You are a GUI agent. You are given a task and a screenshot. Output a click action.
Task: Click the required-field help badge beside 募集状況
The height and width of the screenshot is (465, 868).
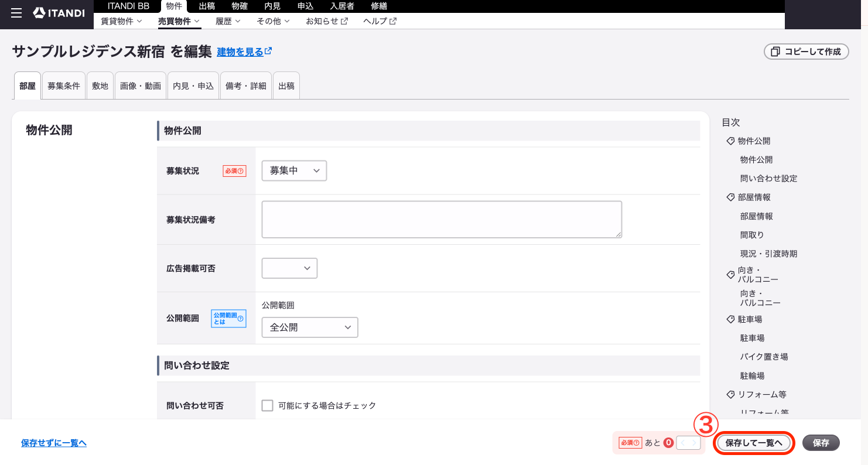pyautogui.click(x=234, y=171)
